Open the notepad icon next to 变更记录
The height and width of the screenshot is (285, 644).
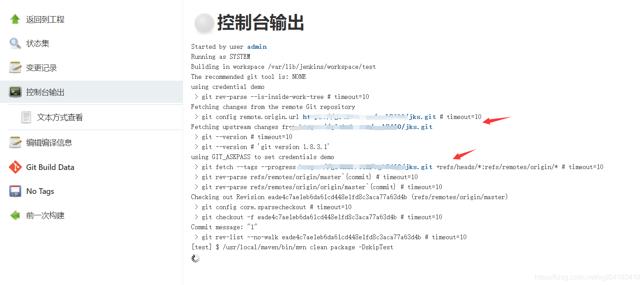click(15, 68)
